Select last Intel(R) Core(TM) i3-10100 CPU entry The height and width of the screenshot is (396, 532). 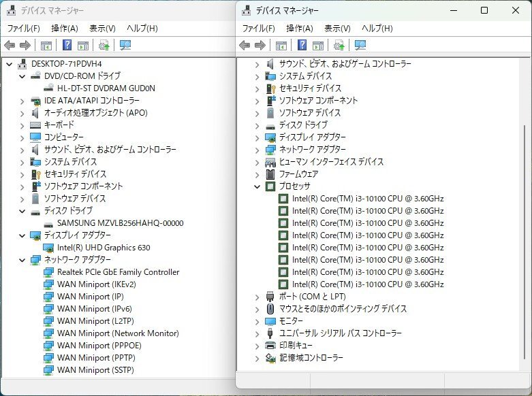pos(368,284)
